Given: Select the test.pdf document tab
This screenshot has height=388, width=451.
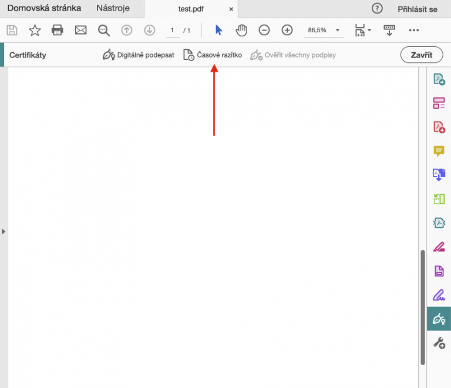Looking at the screenshot, I should coord(191,9).
